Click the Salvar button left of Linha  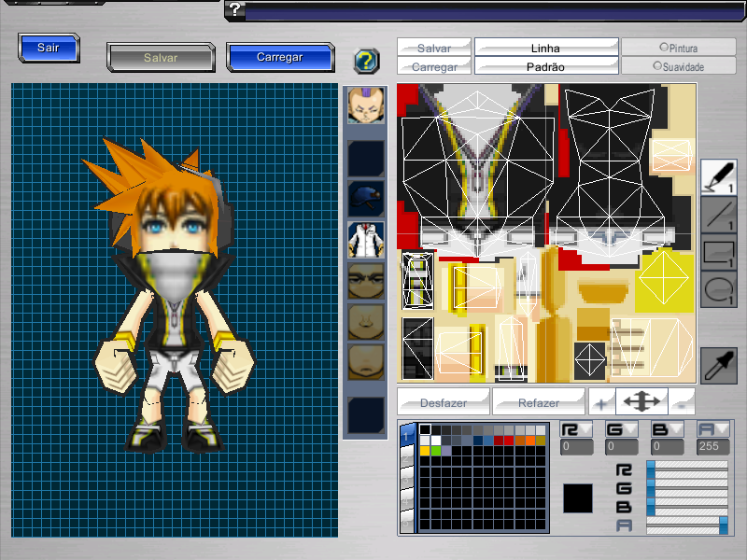pos(434,48)
